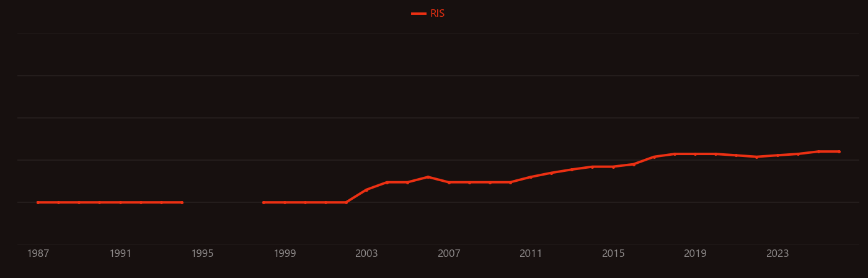
Task: Click the final rightmost RIS data point
Action: click(x=839, y=151)
